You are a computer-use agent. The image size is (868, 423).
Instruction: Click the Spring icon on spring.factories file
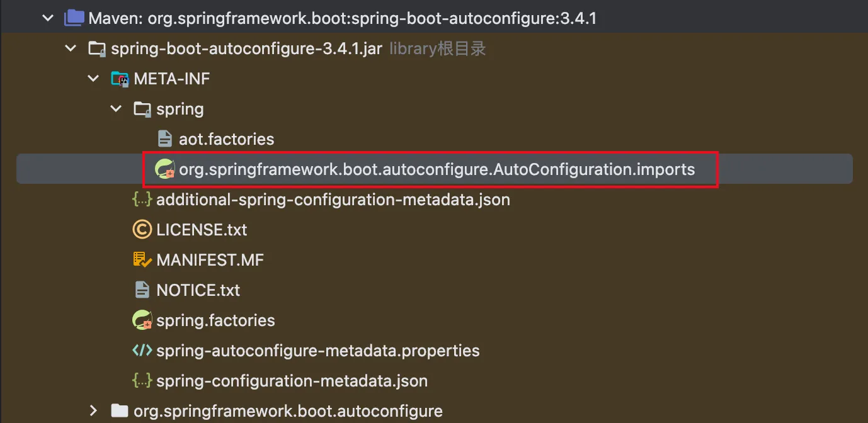pos(142,320)
